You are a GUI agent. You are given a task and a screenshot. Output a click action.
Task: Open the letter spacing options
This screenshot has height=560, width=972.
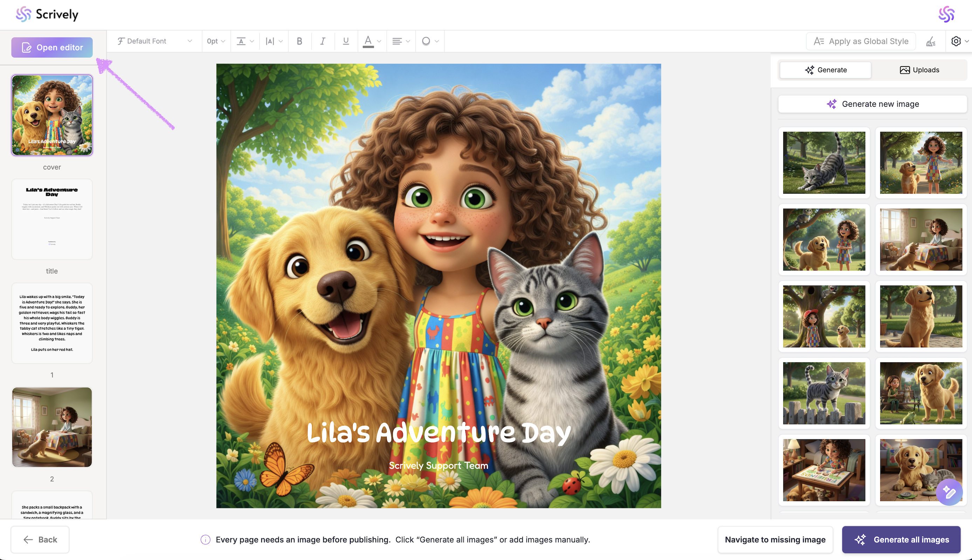click(x=274, y=41)
